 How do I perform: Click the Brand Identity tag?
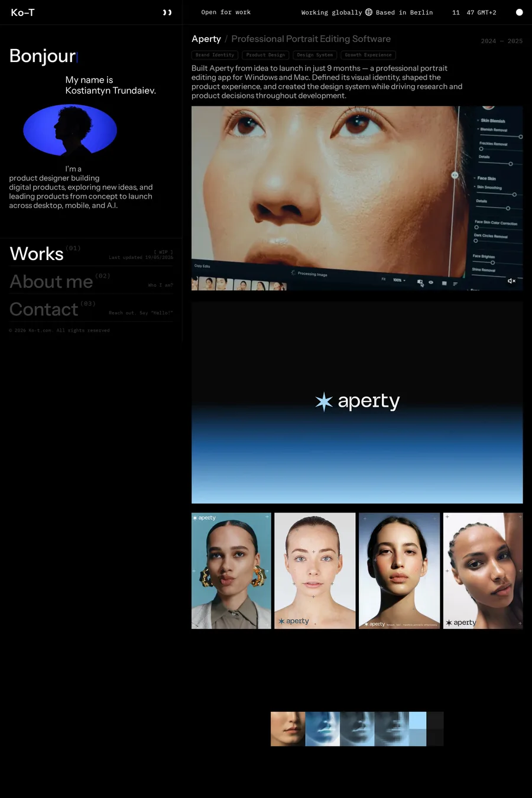[215, 55]
